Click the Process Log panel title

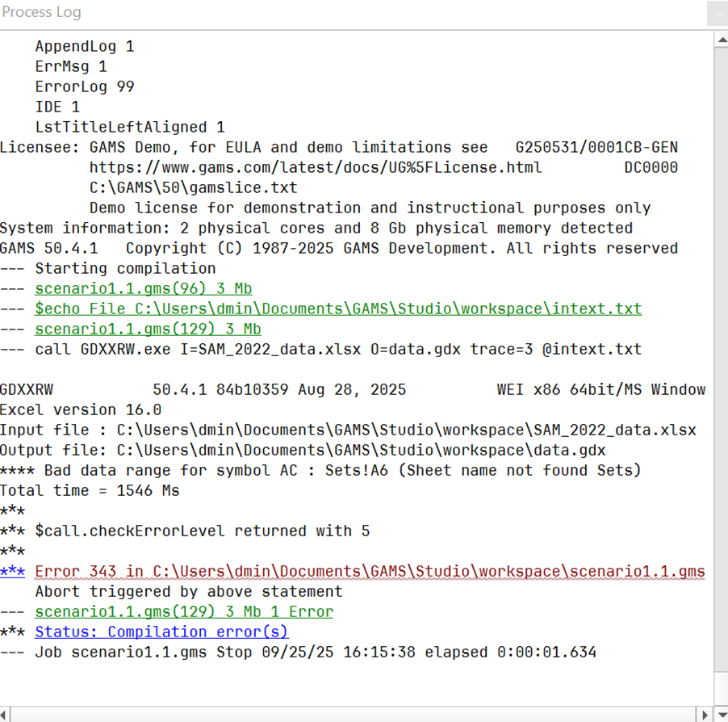pos(41,13)
